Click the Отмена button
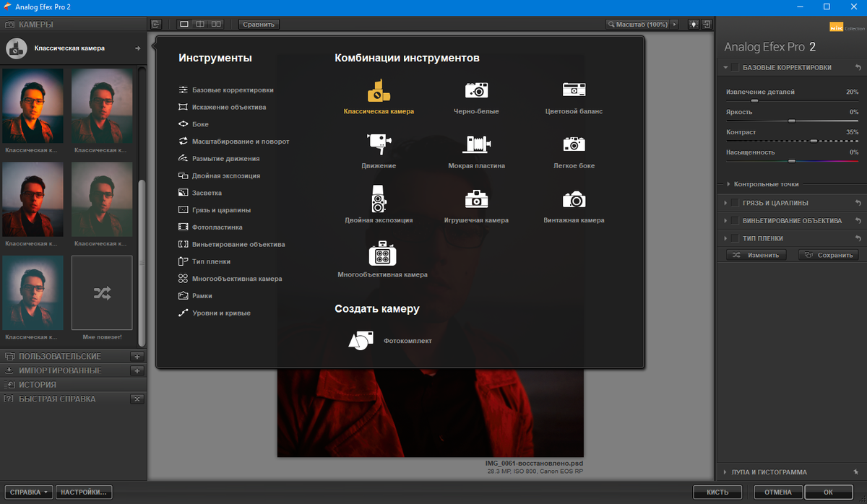The height and width of the screenshot is (504, 867). tap(779, 492)
